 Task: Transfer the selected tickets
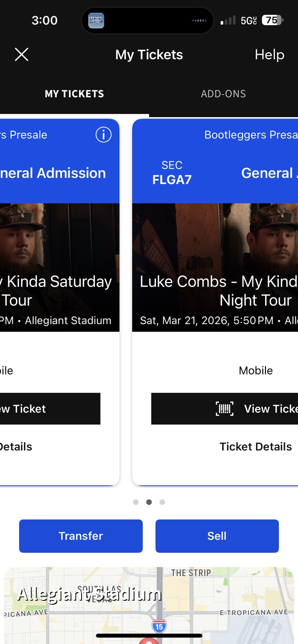pos(81,536)
